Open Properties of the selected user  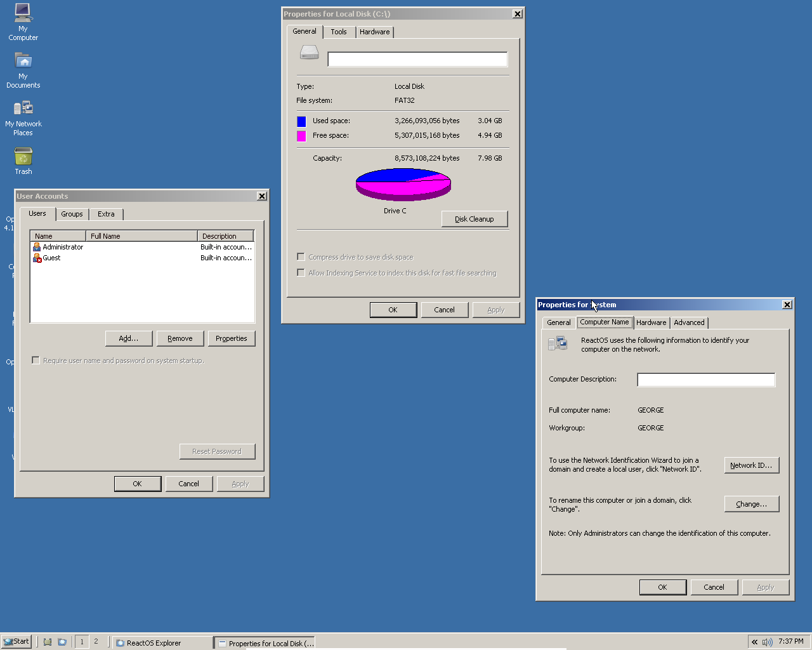click(232, 338)
